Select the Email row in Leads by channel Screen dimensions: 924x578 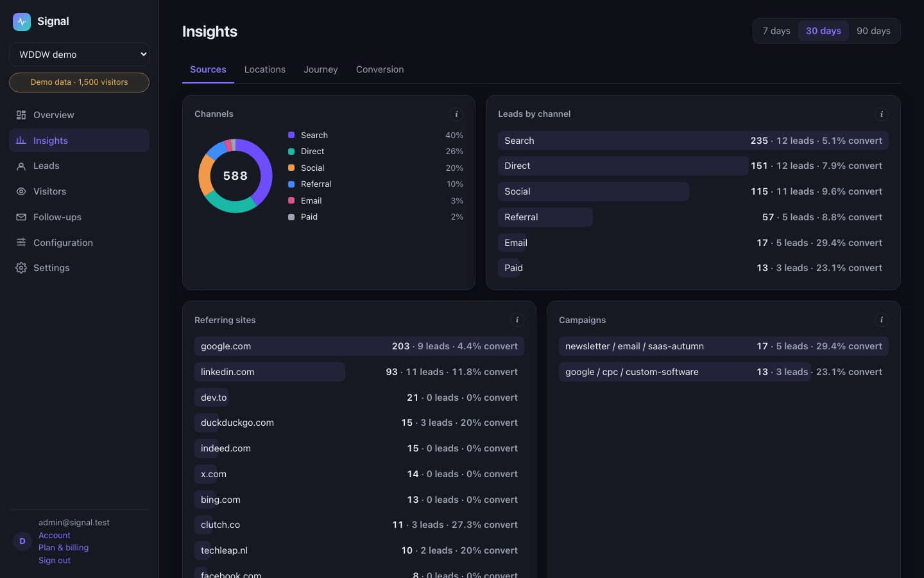pyautogui.click(x=693, y=243)
